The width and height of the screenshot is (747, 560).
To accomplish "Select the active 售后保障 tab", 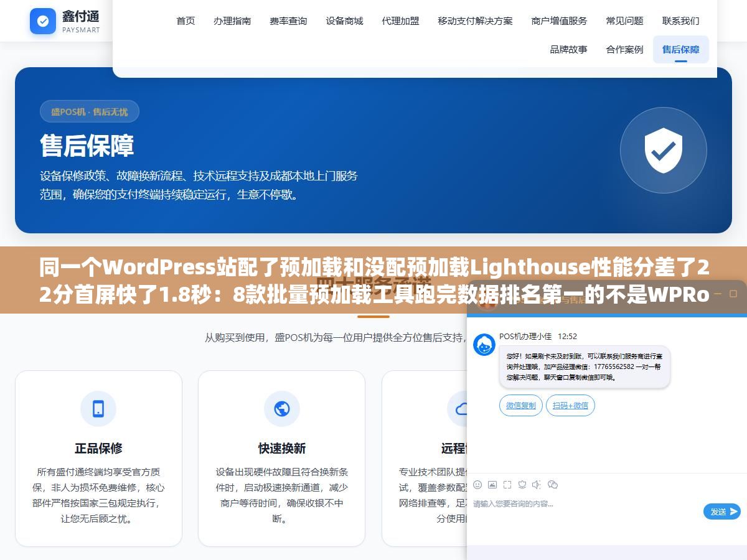I will [680, 49].
